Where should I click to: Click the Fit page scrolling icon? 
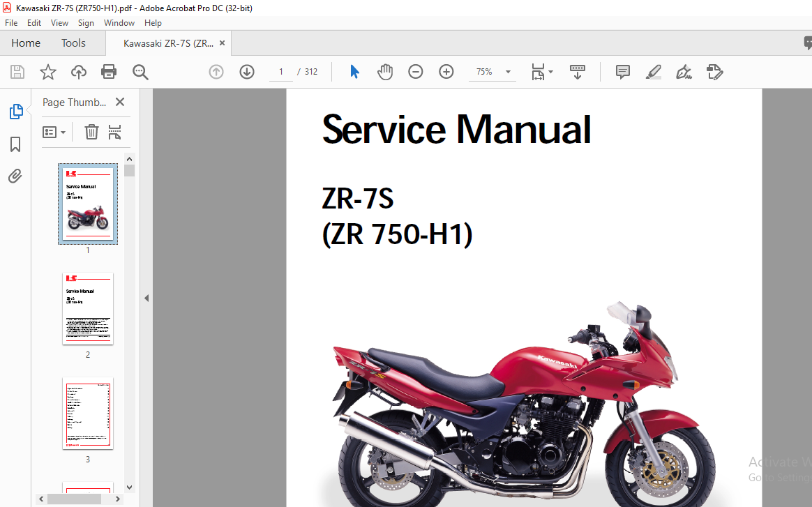(x=538, y=72)
